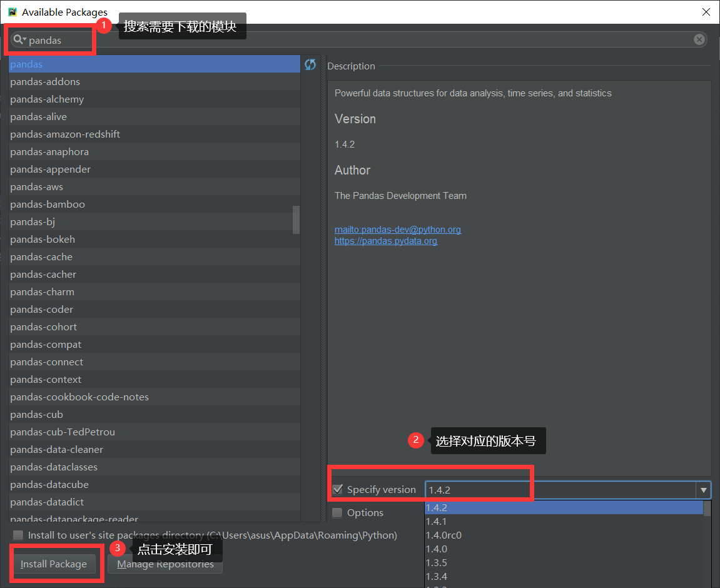Screen dimensions: 720x588
Task: Open the https://pandas.pydata.org link
Action: (386, 241)
